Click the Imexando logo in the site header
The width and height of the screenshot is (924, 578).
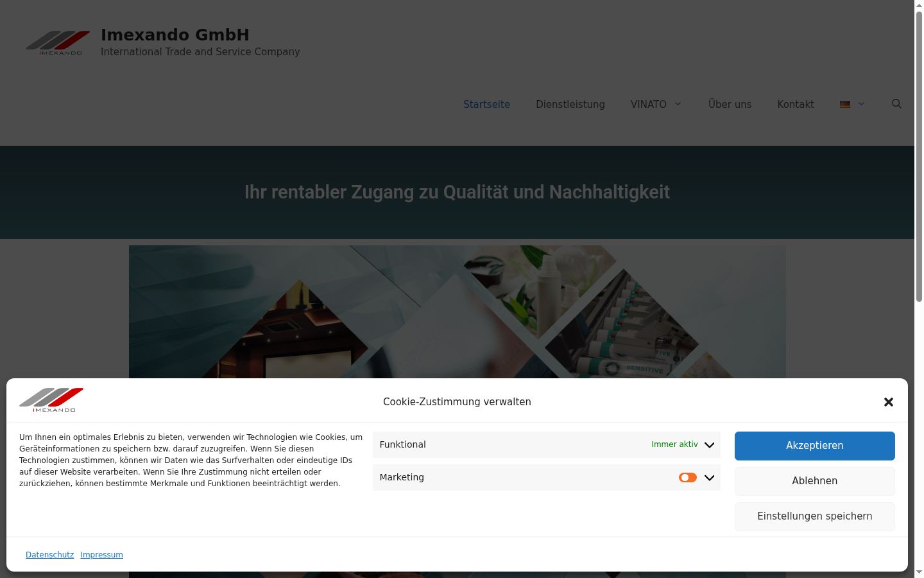[x=58, y=42]
